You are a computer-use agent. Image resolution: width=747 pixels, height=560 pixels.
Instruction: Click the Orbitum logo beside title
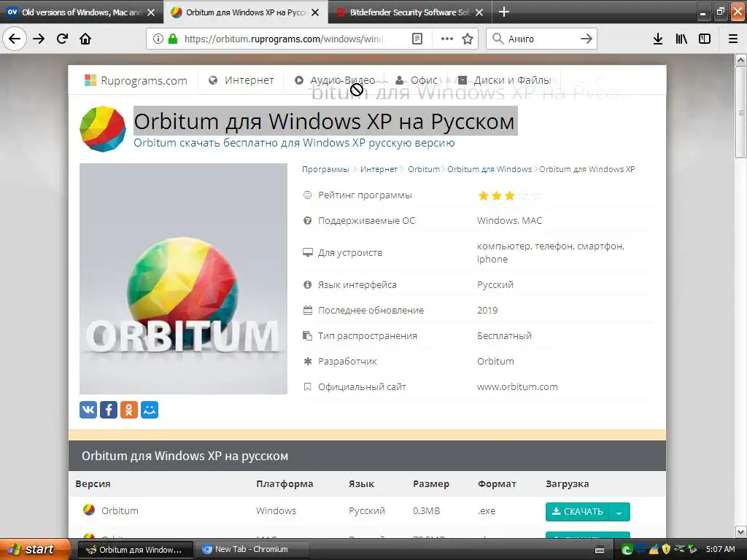pos(102,128)
